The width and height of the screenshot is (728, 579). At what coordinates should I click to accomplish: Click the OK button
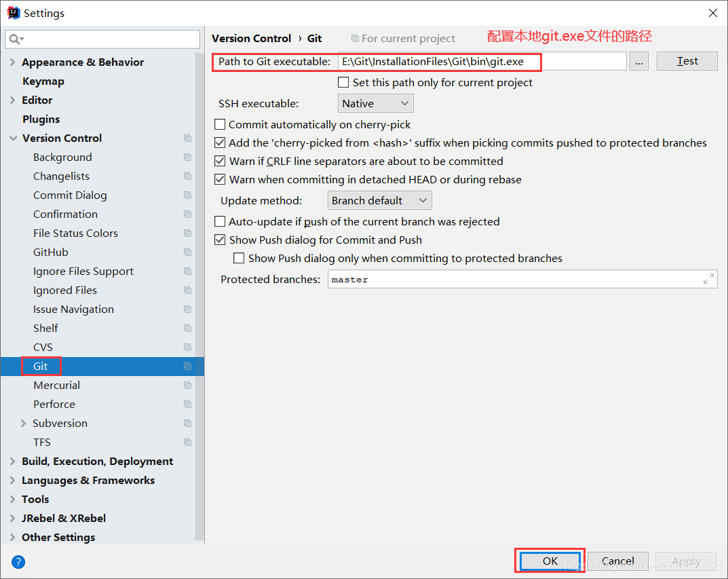[x=550, y=561]
